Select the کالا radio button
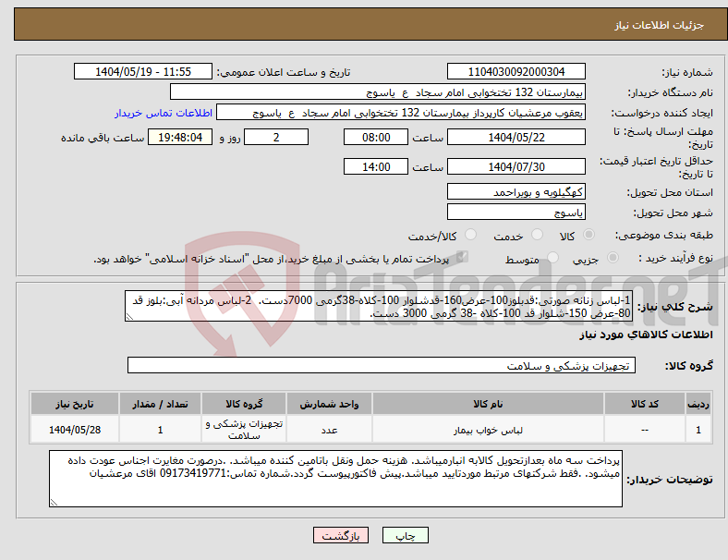728x560 pixels. coord(588,235)
